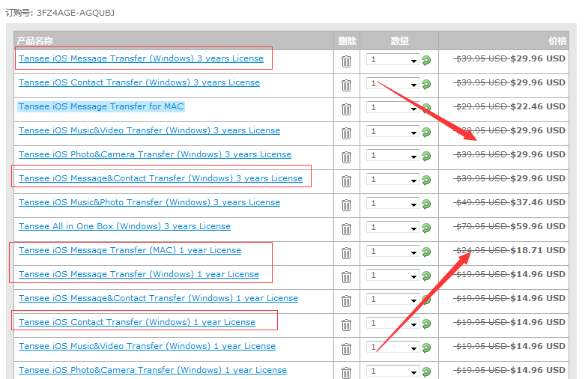This screenshot has height=379, width=588.
Task: Refresh quantity for Photo&Camera Transfer 1 year License
Action: click(x=426, y=372)
